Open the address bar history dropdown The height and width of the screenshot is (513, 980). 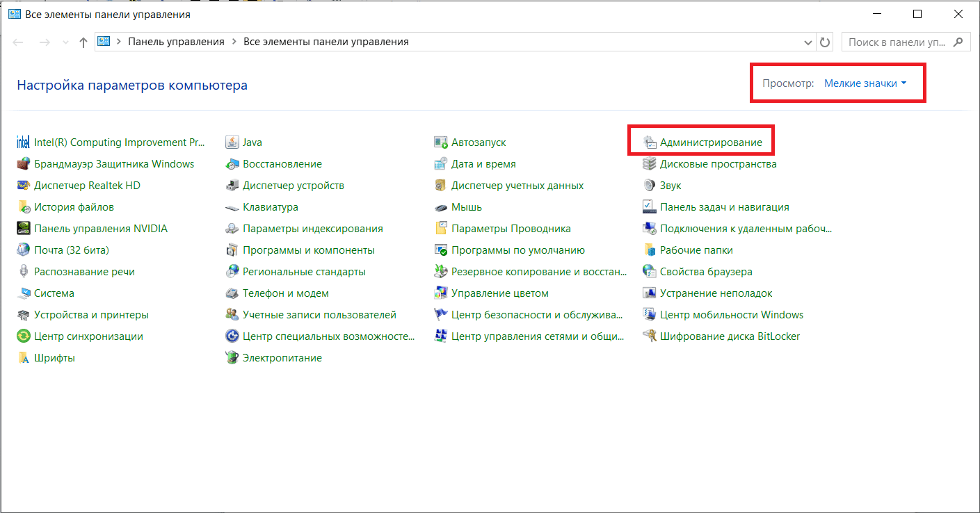tap(808, 42)
